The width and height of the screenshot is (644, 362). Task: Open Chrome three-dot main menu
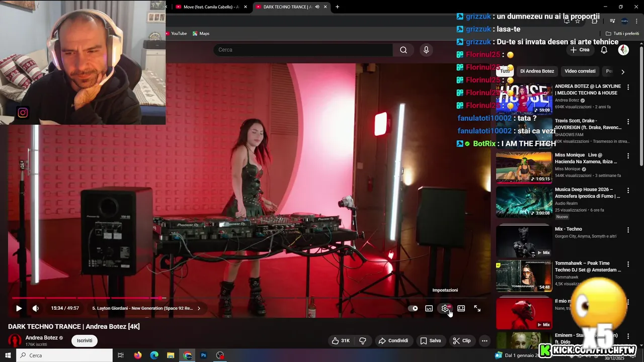pos(637,21)
